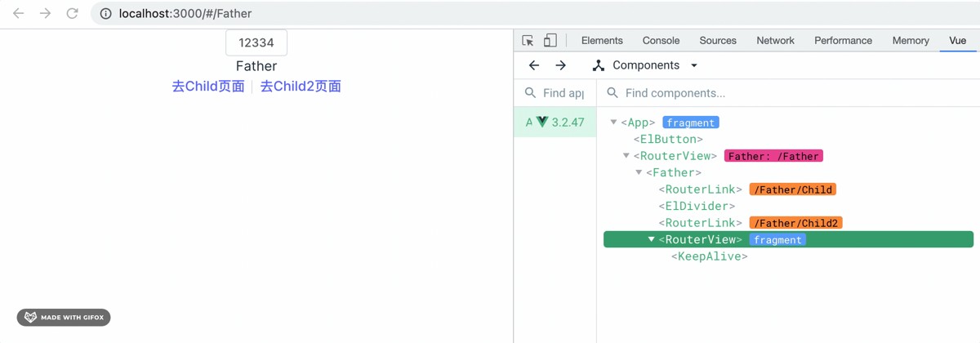980x343 pixels.
Task: Click the 12334 button
Action: click(256, 42)
